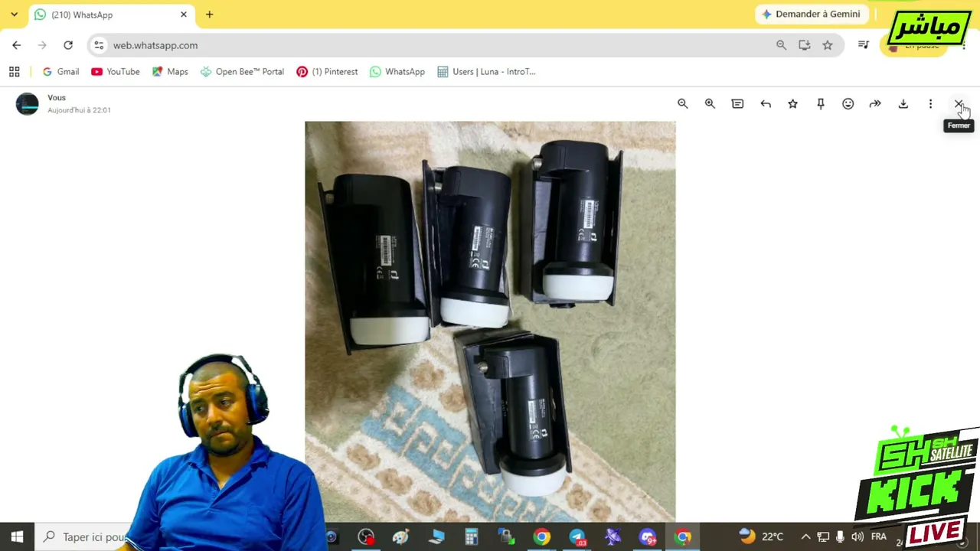Go back to the previous page
The image size is (980, 551).
17,45
